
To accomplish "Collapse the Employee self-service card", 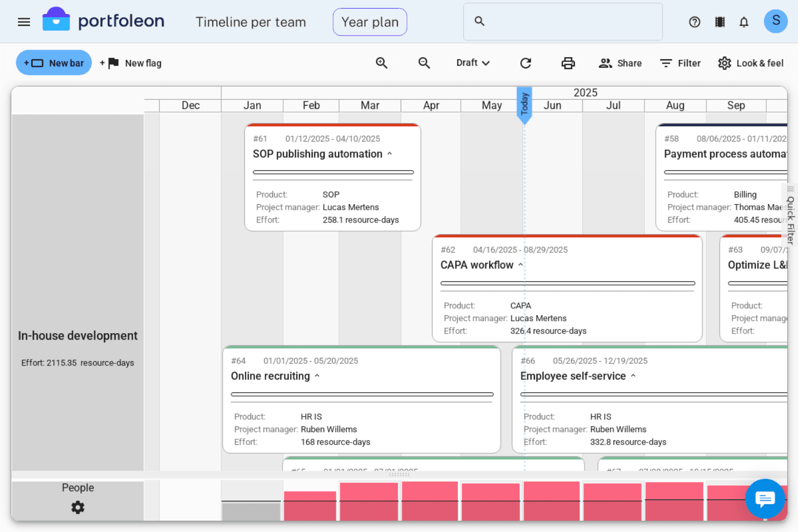I will tap(634, 376).
